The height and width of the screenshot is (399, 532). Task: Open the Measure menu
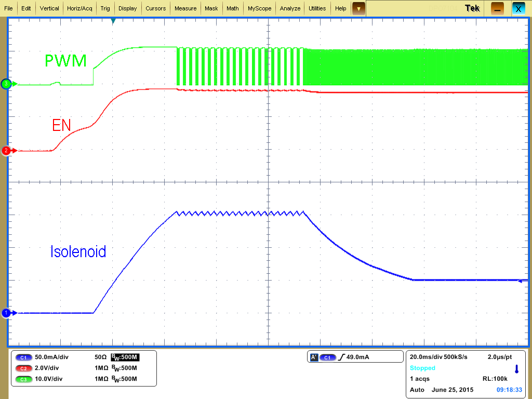[x=185, y=8]
